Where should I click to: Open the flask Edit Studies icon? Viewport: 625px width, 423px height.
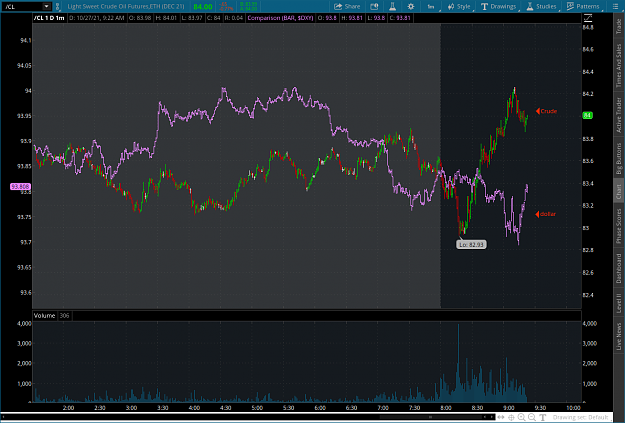pos(393,6)
